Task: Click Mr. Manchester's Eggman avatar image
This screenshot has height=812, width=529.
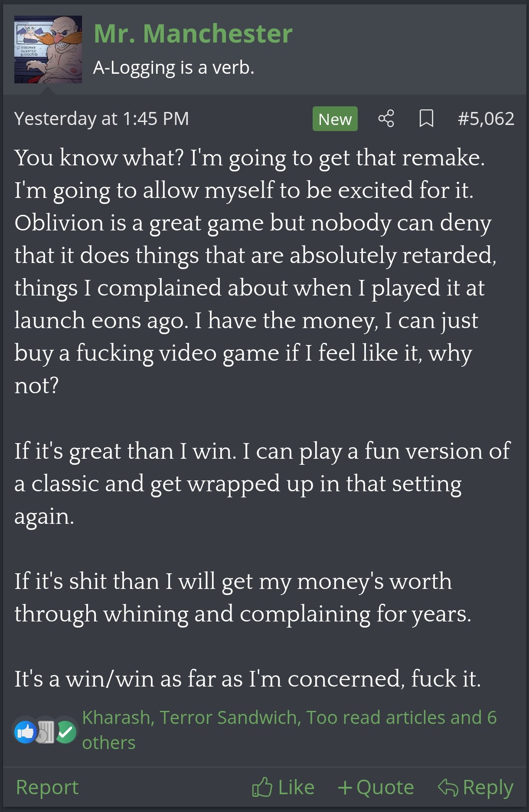Action: 48,49
